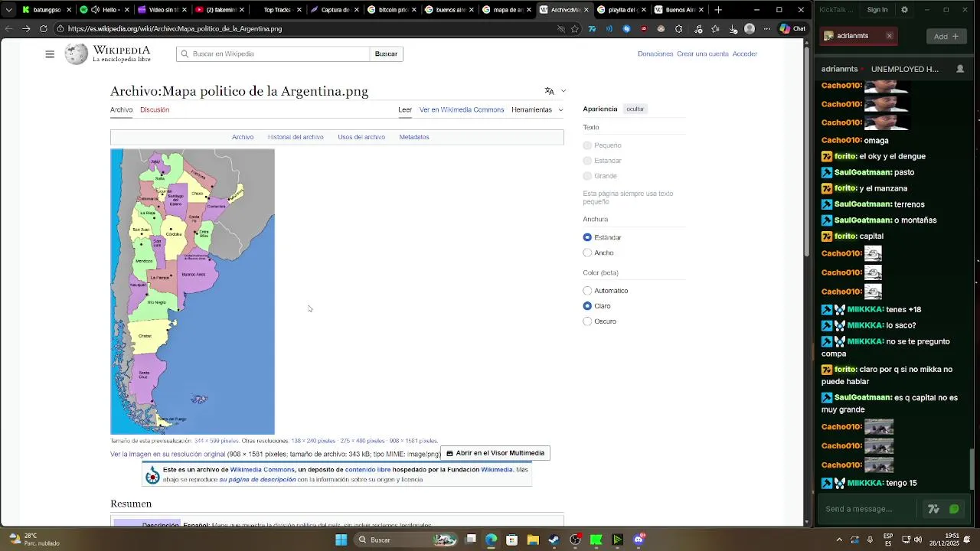Viewport: 980px width, 551px height.
Task: Open new browser tab plus icon
Action: pos(718,10)
